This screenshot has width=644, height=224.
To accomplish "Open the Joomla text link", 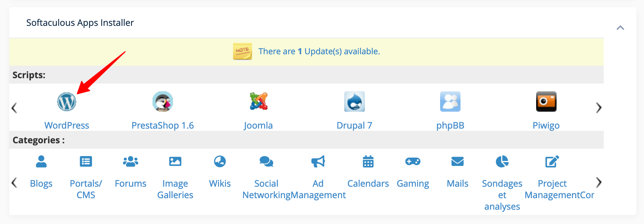I will (x=258, y=125).
